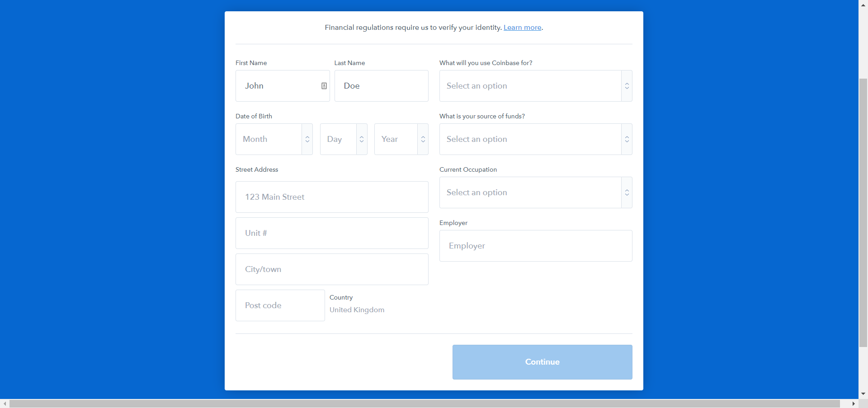
Task: Click the horizontal scrollbar right arrow
Action: pos(854,403)
